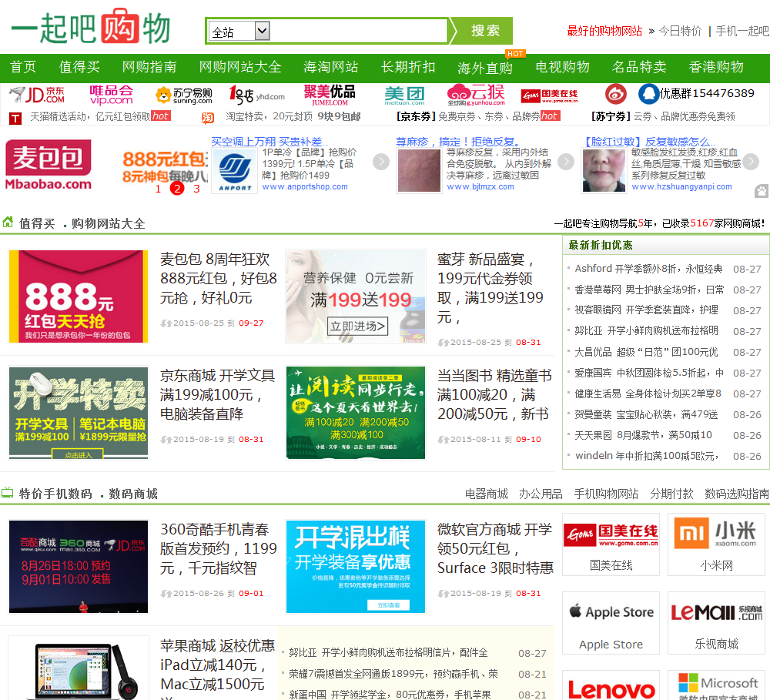
Task: Open the 888元红包天天抢 thumbnail
Action: [79, 296]
